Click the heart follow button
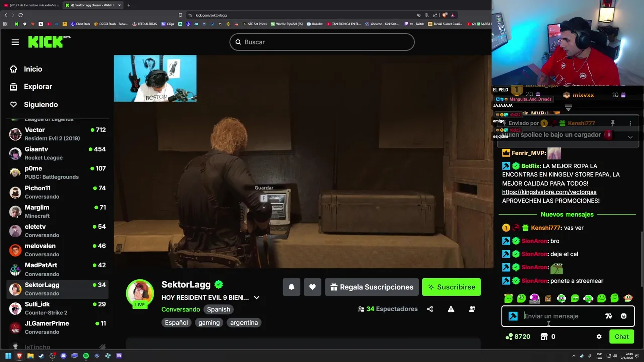 [x=312, y=287]
